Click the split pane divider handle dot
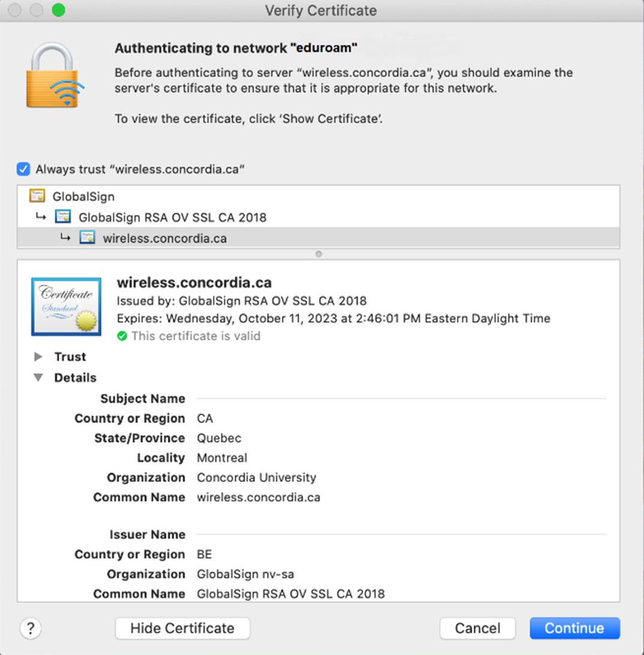 pos(318,254)
